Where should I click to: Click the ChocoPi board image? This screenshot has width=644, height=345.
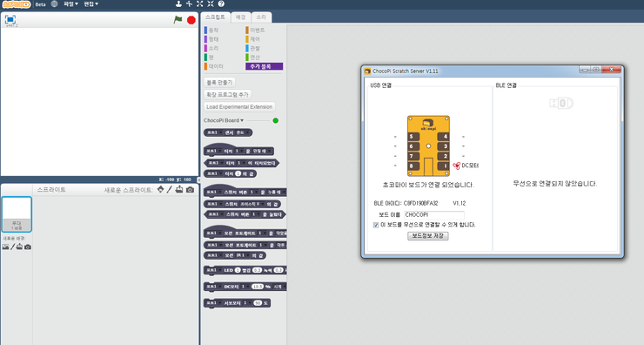[x=428, y=145]
